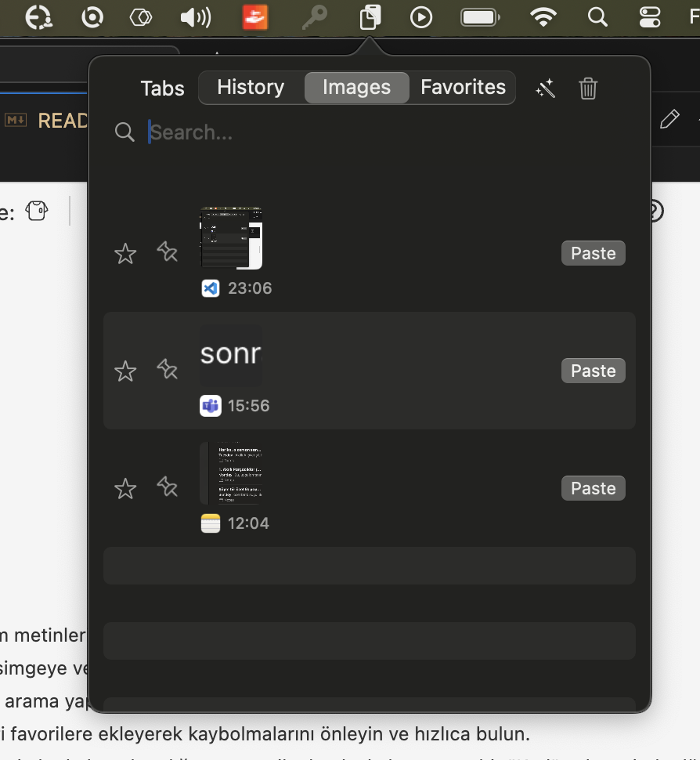Paste the topmost screenshot clip

593,252
